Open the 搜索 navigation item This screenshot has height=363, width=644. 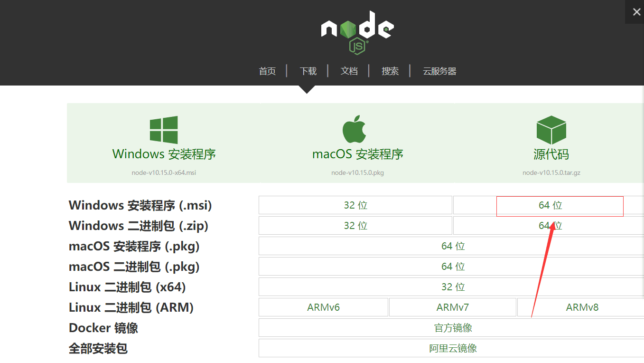(390, 71)
